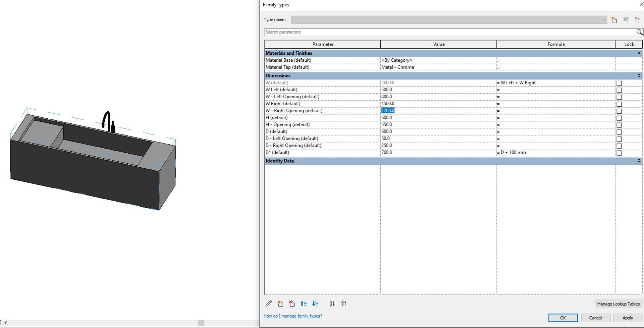Collapse the Materials and Finishes group

click(639, 53)
